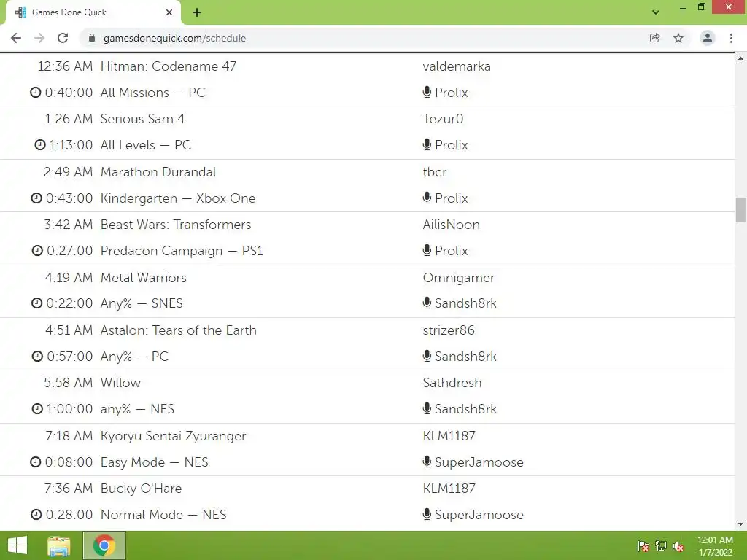Click microphone icon in Willow row
747x560 pixels.
(427, 408)
